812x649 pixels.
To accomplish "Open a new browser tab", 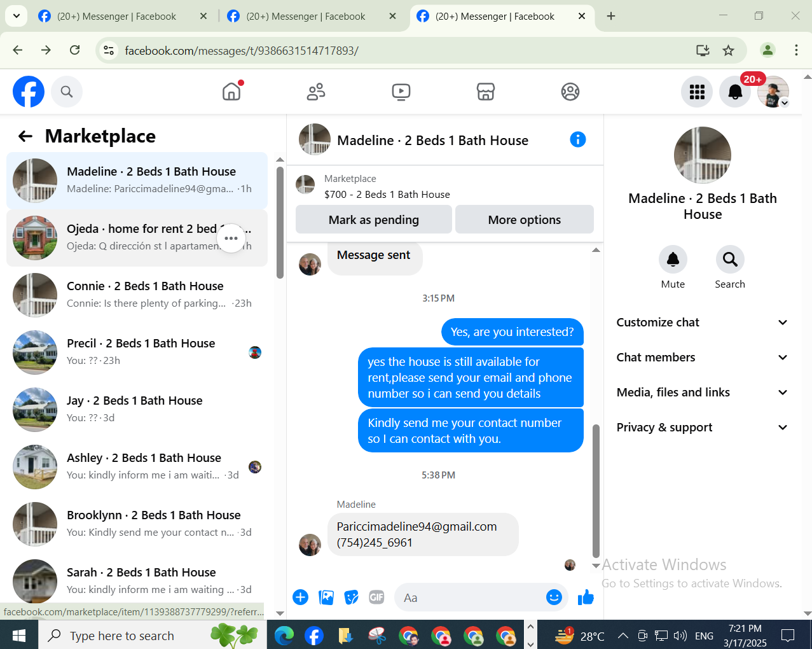I will pyautogui.click(x=611, y=17).
